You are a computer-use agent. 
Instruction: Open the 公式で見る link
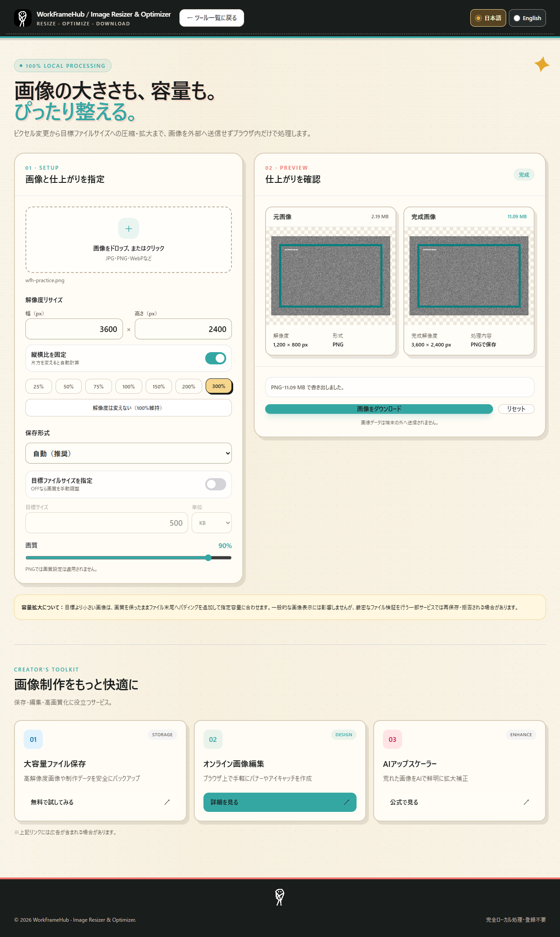(x=459, y=802)
